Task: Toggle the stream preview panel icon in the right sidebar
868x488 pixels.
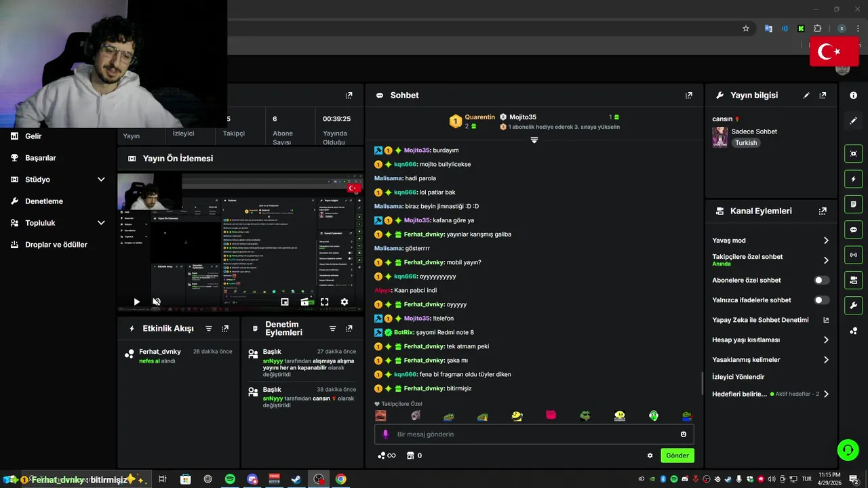Action: click(x=853, y=154)
